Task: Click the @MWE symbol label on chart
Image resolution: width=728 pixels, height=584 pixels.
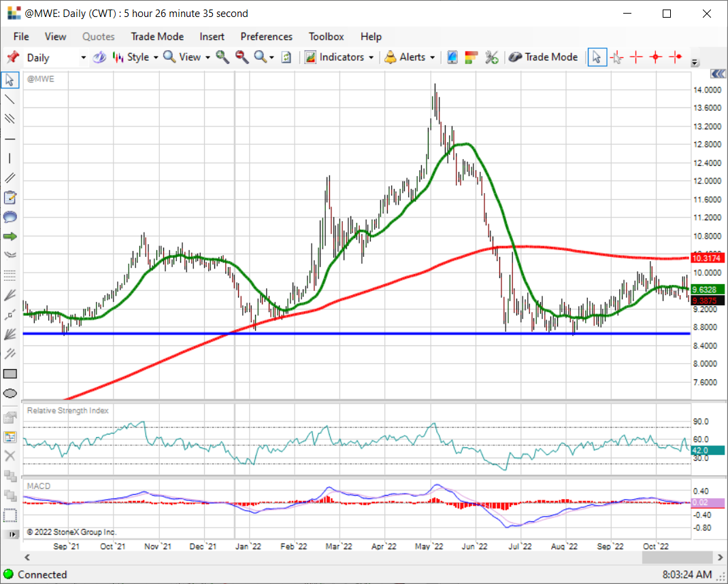Action: pyautogui.click(x=40, y=79)
